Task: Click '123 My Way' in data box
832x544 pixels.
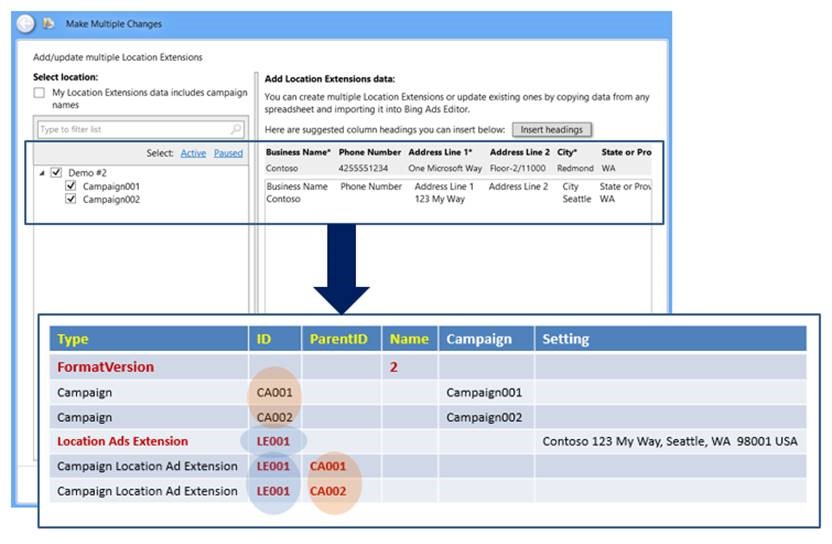Action: pyautogui.click(x=439, y=199)
